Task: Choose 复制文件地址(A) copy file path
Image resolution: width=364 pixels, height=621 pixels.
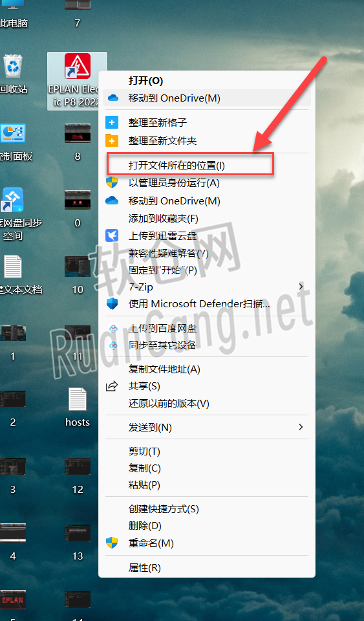Action: tap(206, 369)
